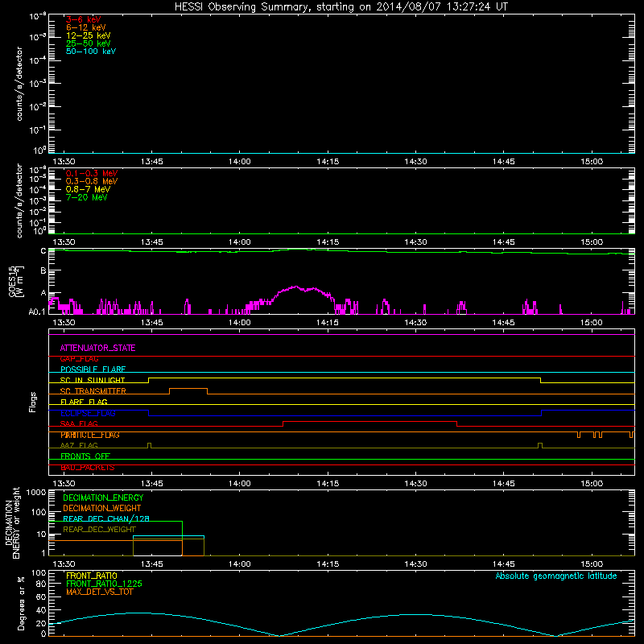Select the SAA_FLAG label
644x644 pixels.
click(x=79, y=424)
